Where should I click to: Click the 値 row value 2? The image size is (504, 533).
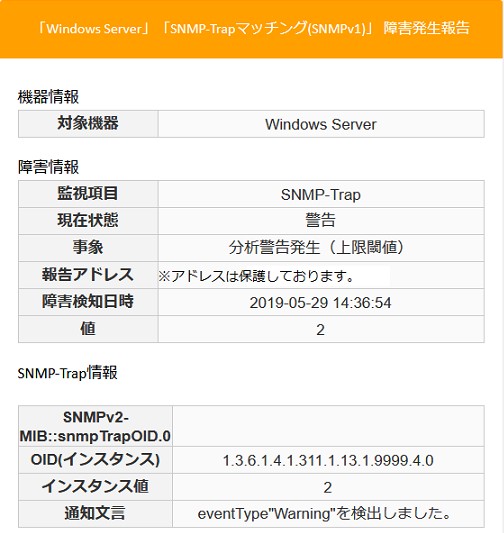tap(321, 329)
